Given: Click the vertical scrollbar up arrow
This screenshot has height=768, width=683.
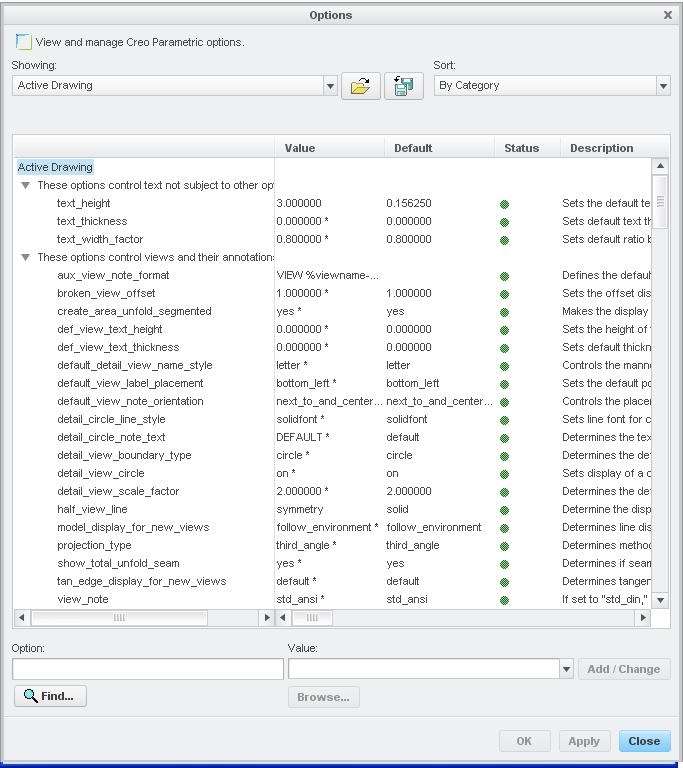Looking at the screenshot, I should pos(660,166).
